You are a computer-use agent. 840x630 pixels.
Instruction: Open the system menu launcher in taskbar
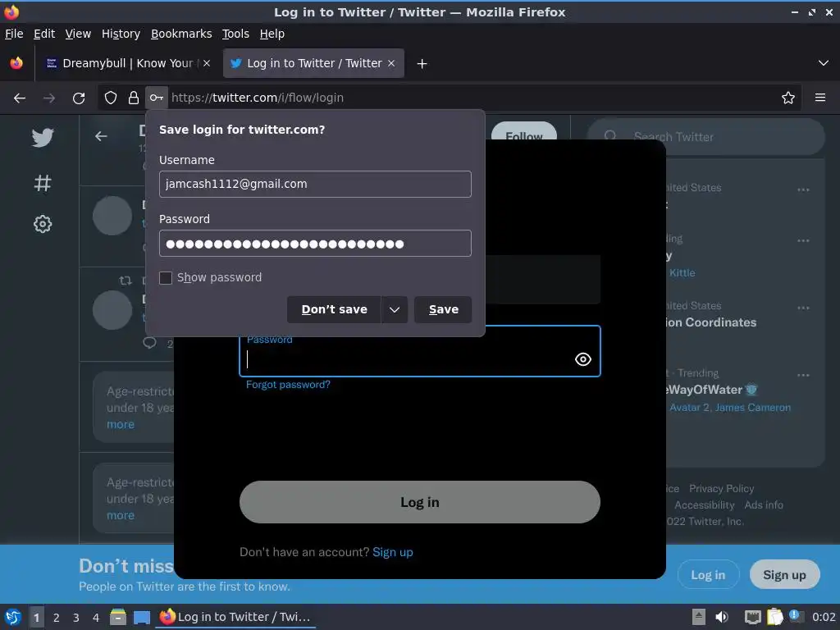[x=13, y=617]
